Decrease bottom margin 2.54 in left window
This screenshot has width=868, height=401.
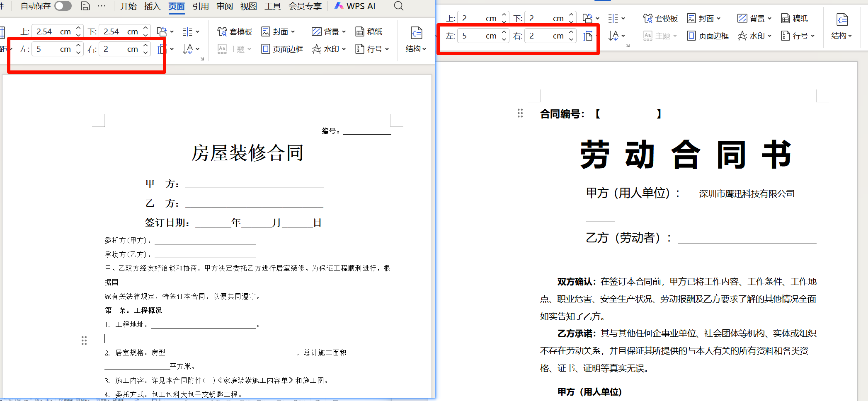click(x=145, y=35)
